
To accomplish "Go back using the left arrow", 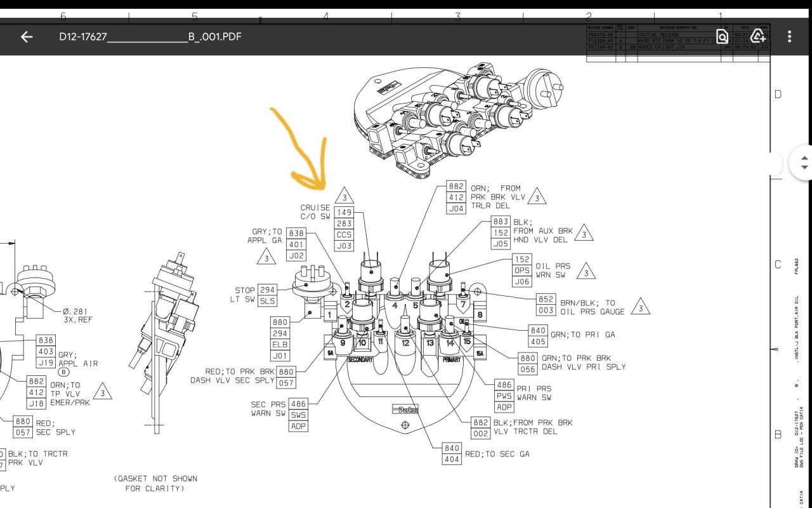I will (x=26, y=37).
